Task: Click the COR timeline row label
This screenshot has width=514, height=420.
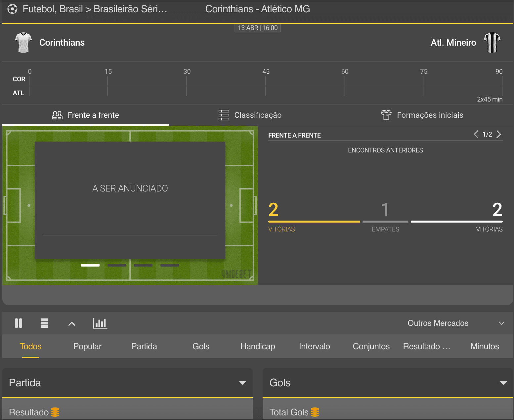Action: [x=19, y=79]
